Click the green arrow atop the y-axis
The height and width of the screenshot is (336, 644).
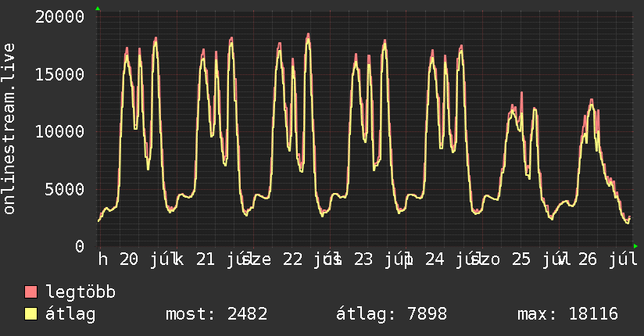(x=98, y=9)
